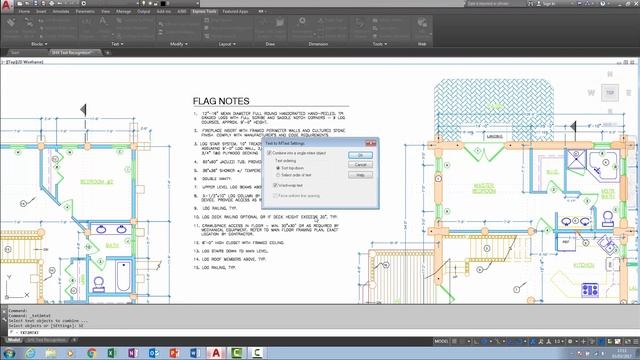Click the FLAG NOTES heading in drawing
Image resolution: width=640 pixels, height=360 pixels.
click(221, 101)
